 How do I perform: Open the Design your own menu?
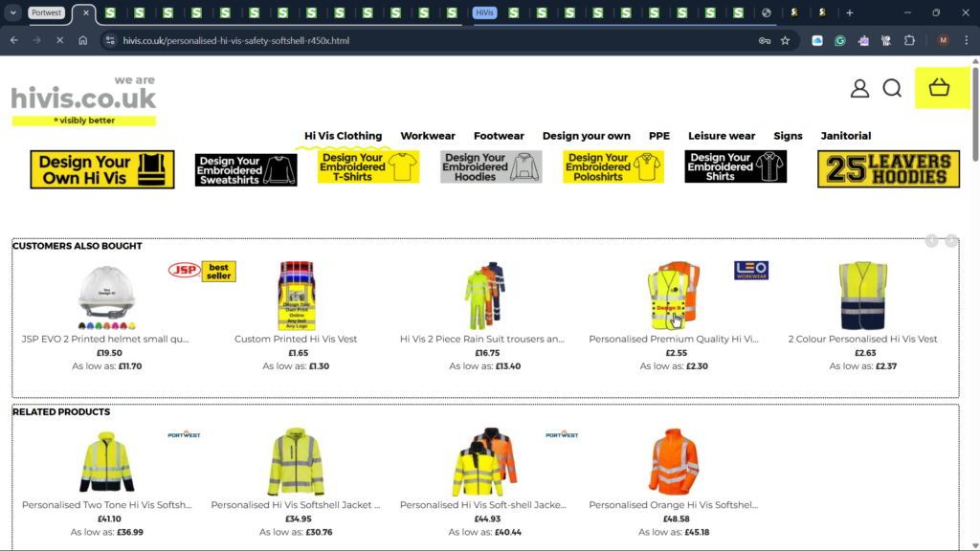[587, 136]
